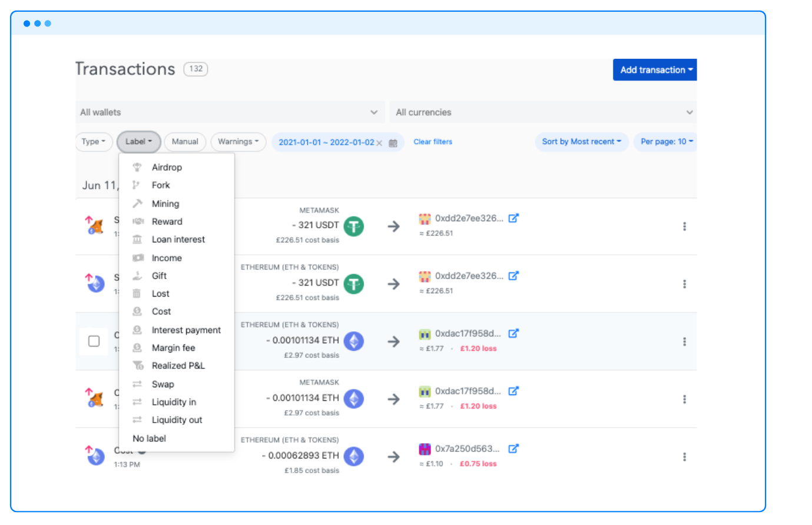Open the All currencies dropdown
Image resolution: width=812 pixels, height=525 pixels.
tap(543, 112)
